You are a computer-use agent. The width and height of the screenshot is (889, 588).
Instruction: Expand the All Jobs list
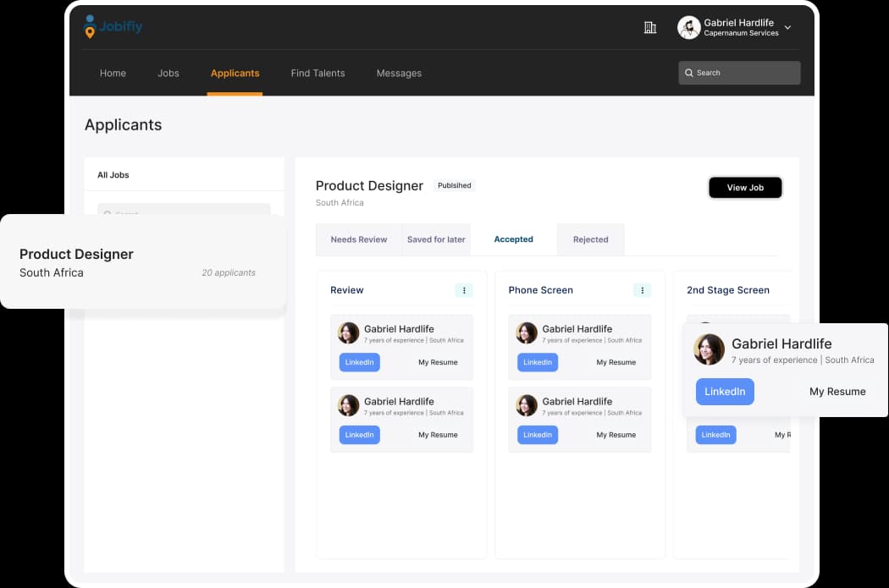(113, 174)
